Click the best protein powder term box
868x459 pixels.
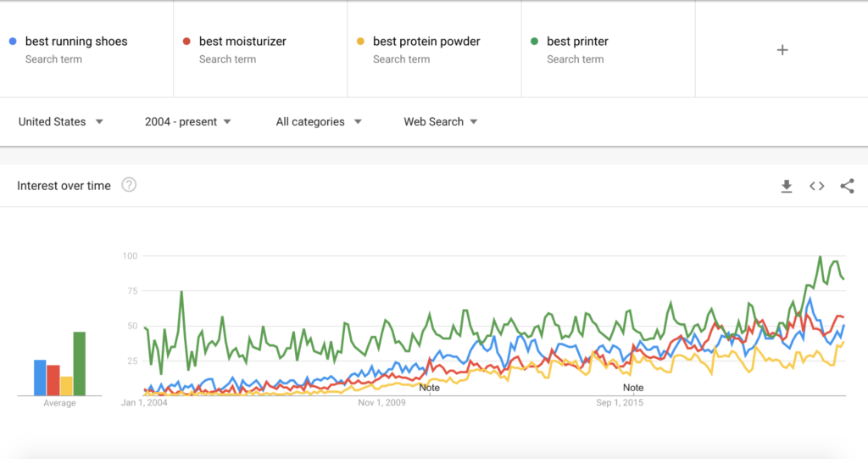click(x=426, y=42)
